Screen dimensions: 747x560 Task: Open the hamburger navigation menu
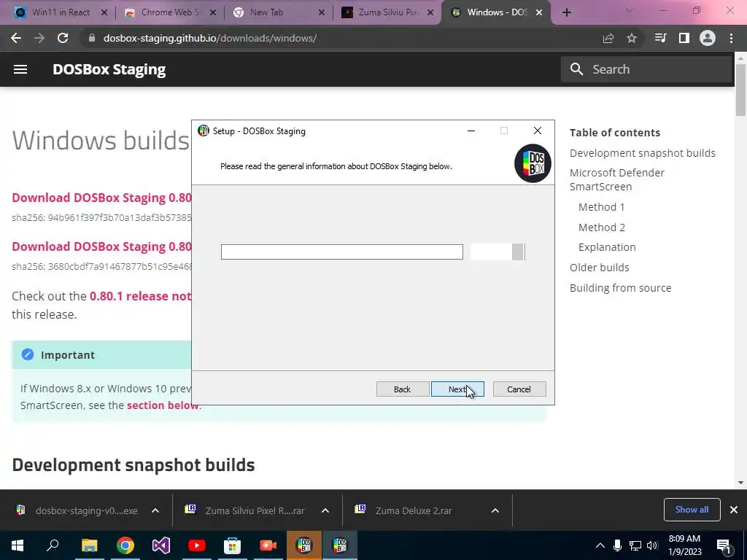[x=20, y=69]
